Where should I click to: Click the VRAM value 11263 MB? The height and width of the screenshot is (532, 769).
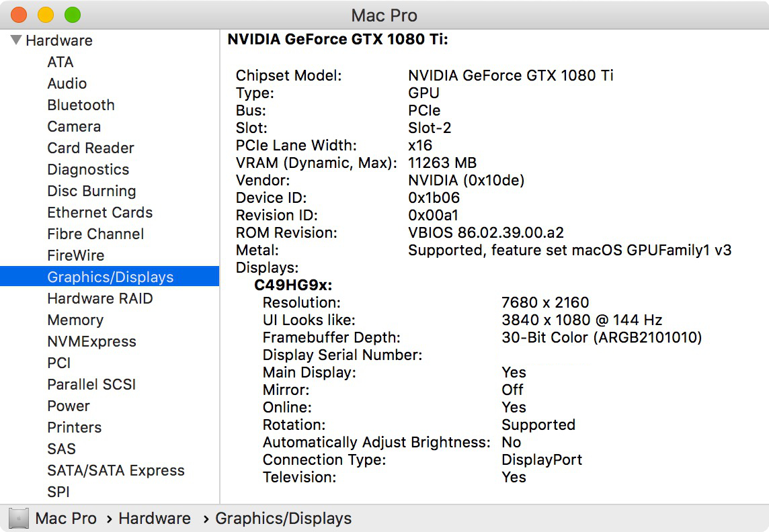[442, 163]
